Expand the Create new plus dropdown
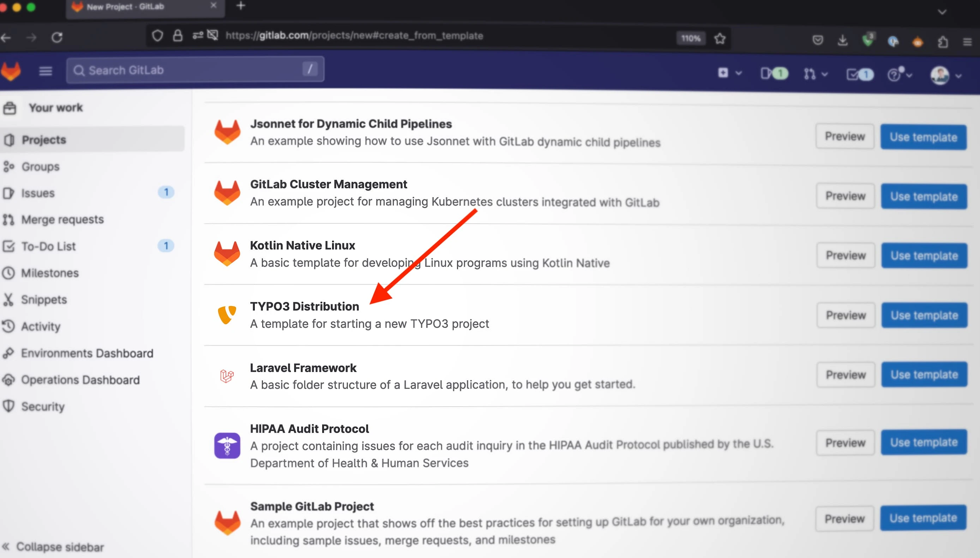The height and width of the screenshot is (558, 980). pyautogui.click(x=729, y=73)
